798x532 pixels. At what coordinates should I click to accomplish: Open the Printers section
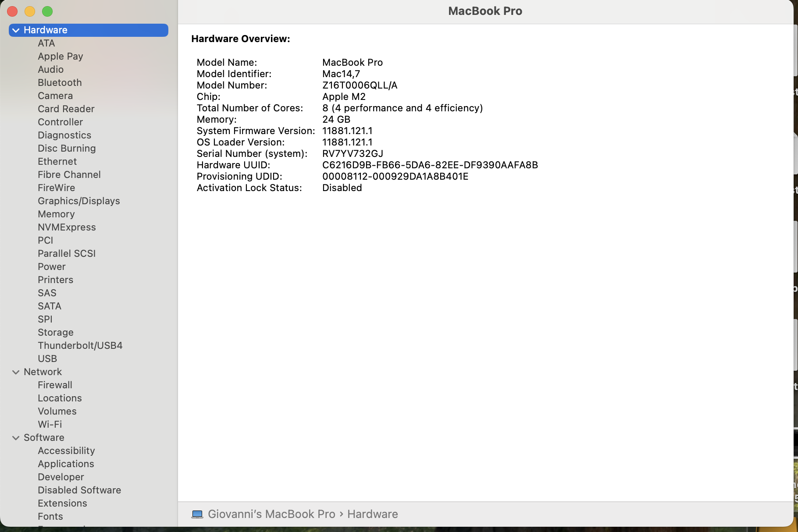(x=56, y=280)
